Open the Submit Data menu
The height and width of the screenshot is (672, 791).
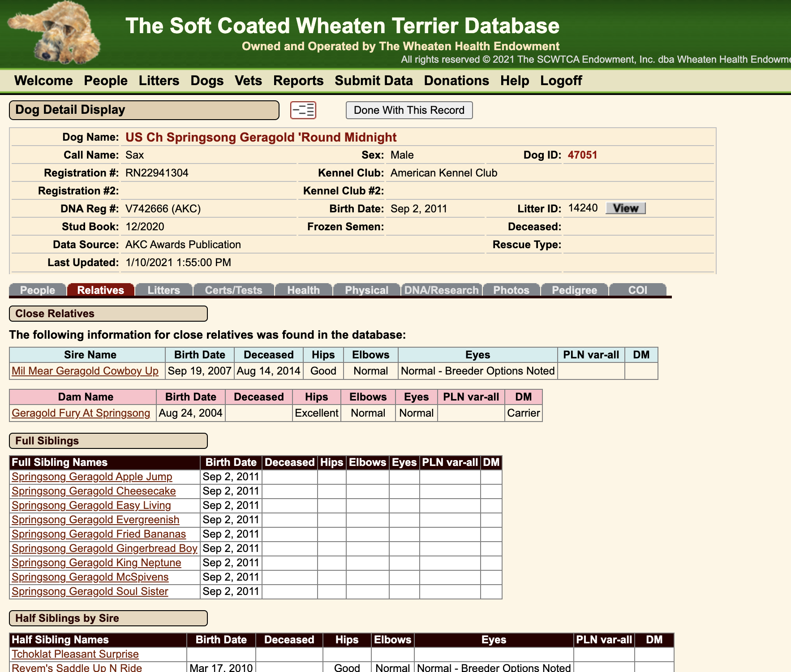[374, 81]
